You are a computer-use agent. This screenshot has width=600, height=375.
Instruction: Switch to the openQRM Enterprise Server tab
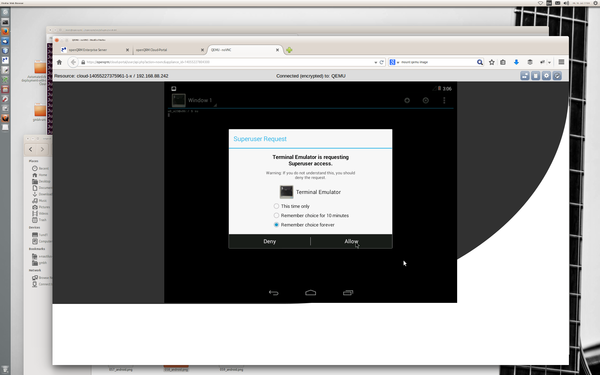click(x=94, y=50)
